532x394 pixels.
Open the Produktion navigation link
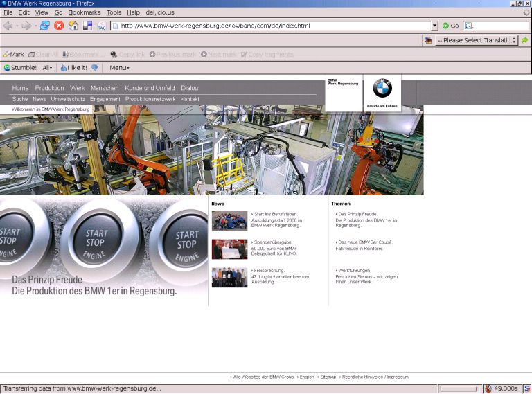tap(49, 88)
